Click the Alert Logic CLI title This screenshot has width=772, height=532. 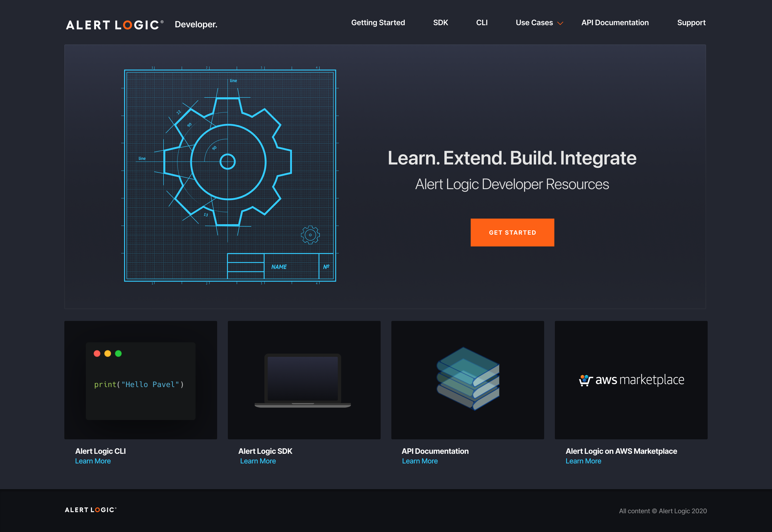coord(100,451)
